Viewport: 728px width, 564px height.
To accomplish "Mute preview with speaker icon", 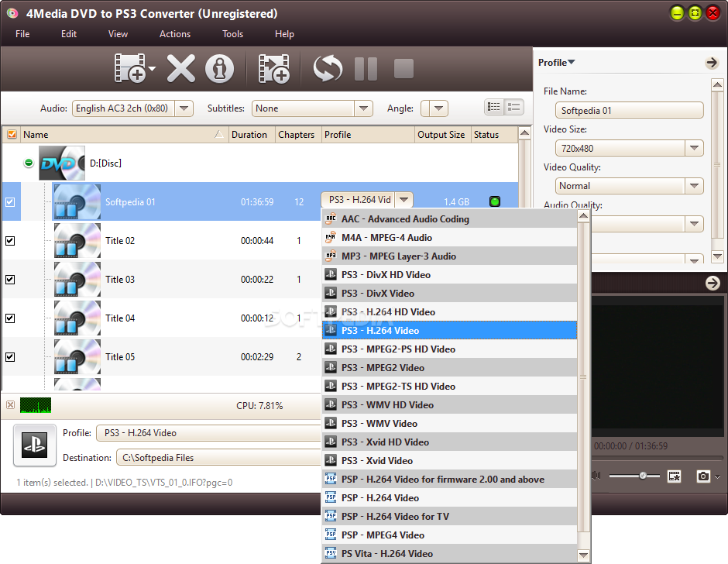I will coord(596,476).
